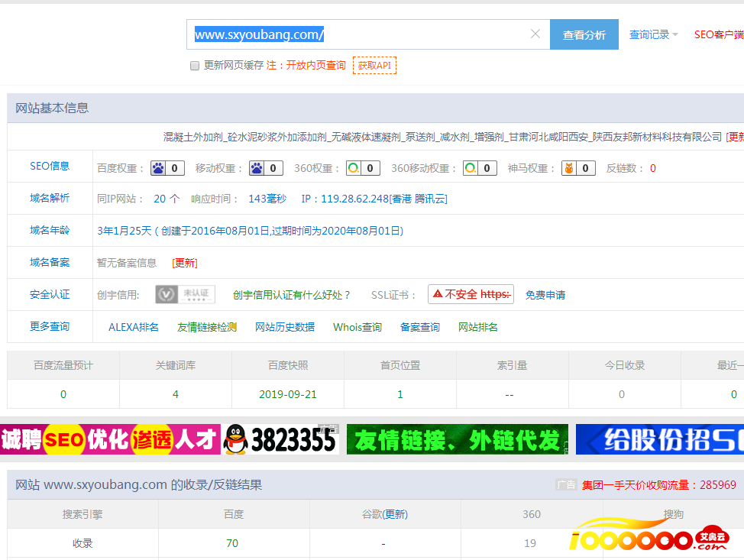Viewport: 744px width, 560px height.
Task: Click the Baidu 收录 count 70
Action: (232, 543)
